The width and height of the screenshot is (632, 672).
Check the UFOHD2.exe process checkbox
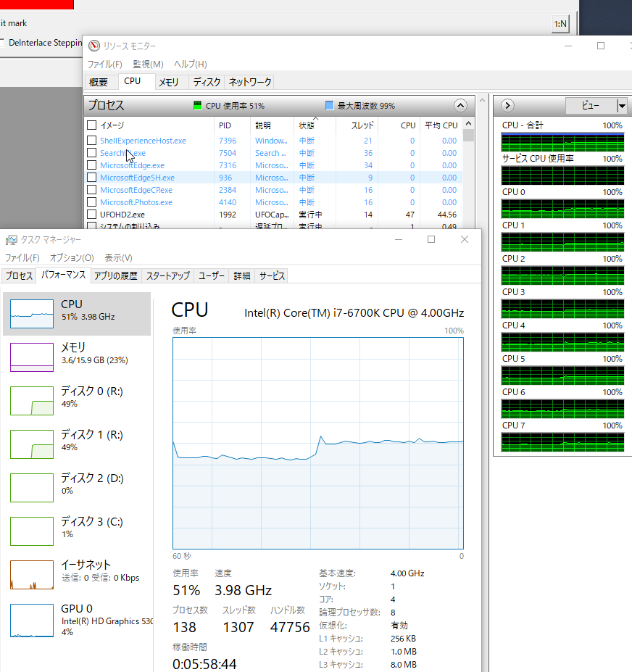coord(92,215)
